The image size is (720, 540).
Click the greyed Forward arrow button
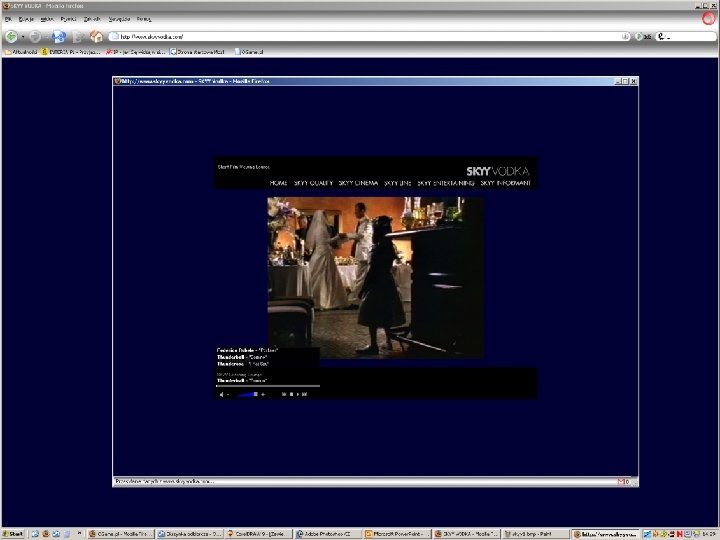[34, 37]
